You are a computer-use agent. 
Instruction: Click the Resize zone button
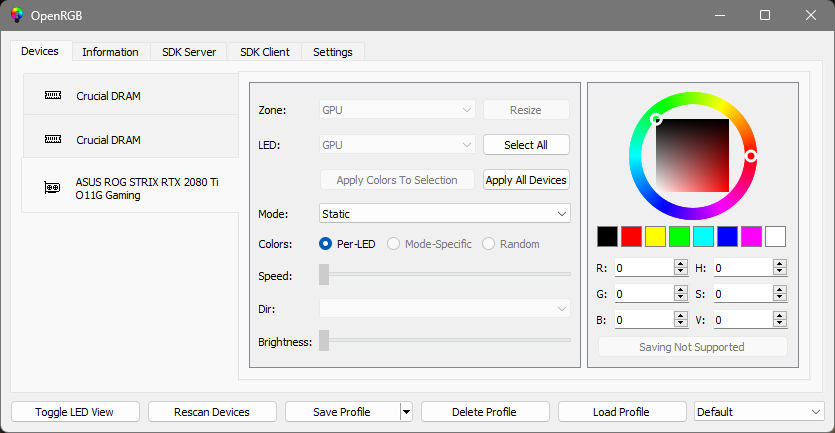pyautogui.click(x=526, y=110)
